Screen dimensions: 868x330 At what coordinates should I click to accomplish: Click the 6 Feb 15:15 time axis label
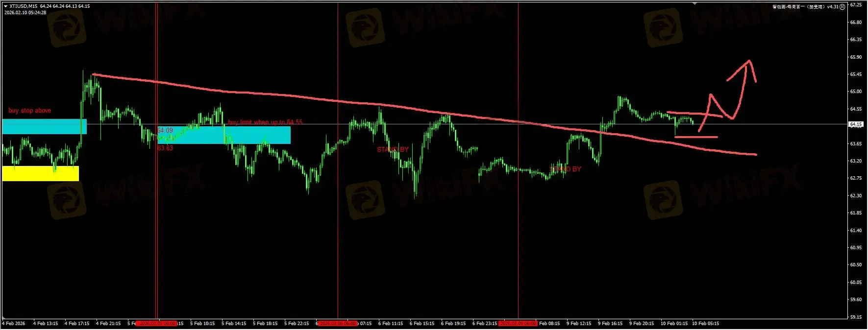pyautogui.click(x=422, y=324)
